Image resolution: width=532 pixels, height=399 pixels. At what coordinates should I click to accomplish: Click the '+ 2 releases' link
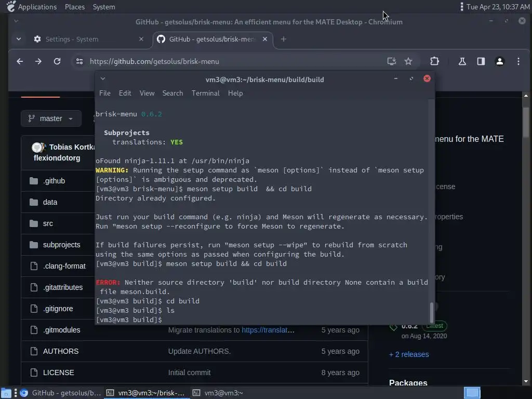409,354
